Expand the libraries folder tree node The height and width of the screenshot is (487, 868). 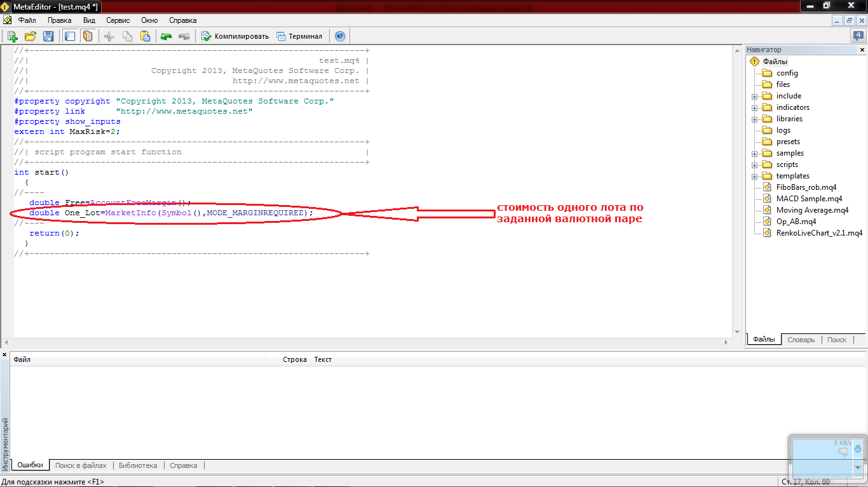tap(755, 119)
